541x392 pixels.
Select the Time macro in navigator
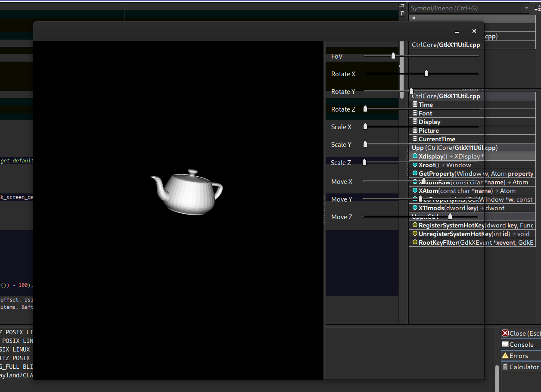point(426,105)
